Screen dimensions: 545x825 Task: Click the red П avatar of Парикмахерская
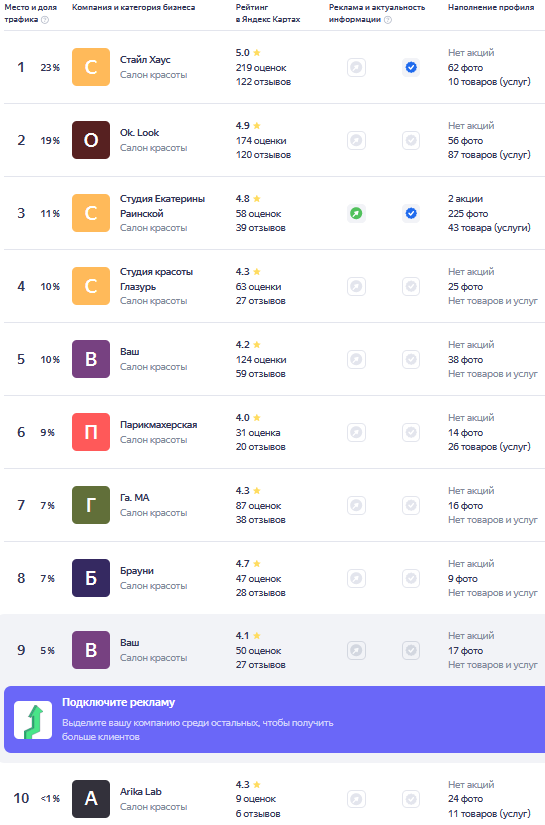coord(91,432)
